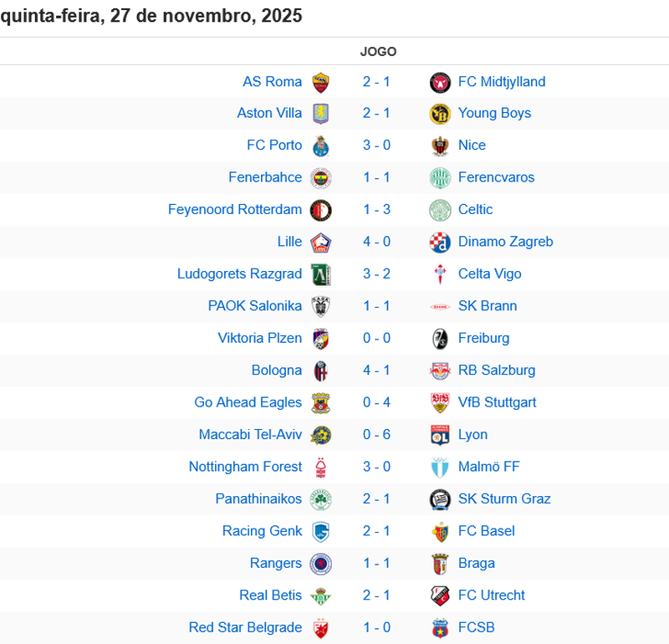Open the Lille 4 - 0 match score
This screenshot has height=644, width=669.
(376, 242)
